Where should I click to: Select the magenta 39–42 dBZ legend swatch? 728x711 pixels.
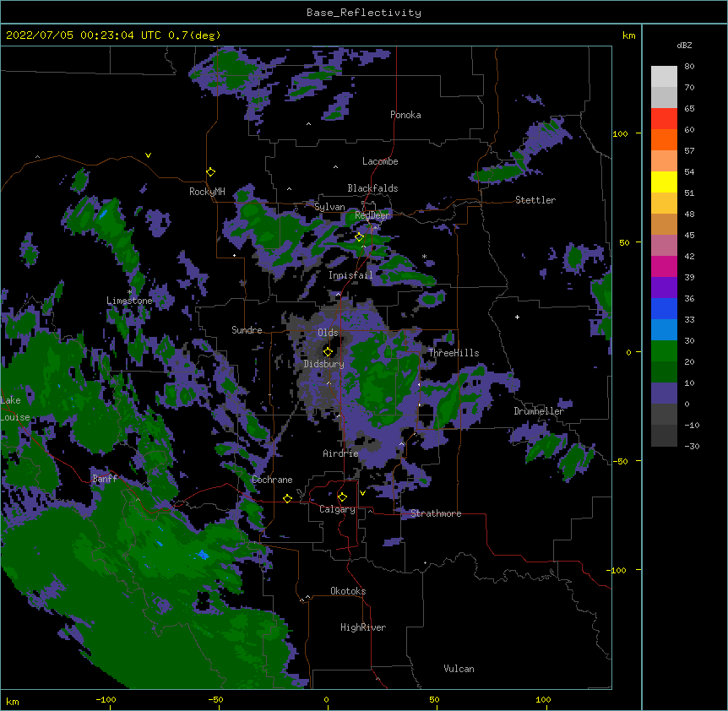[x=664, y=266]
